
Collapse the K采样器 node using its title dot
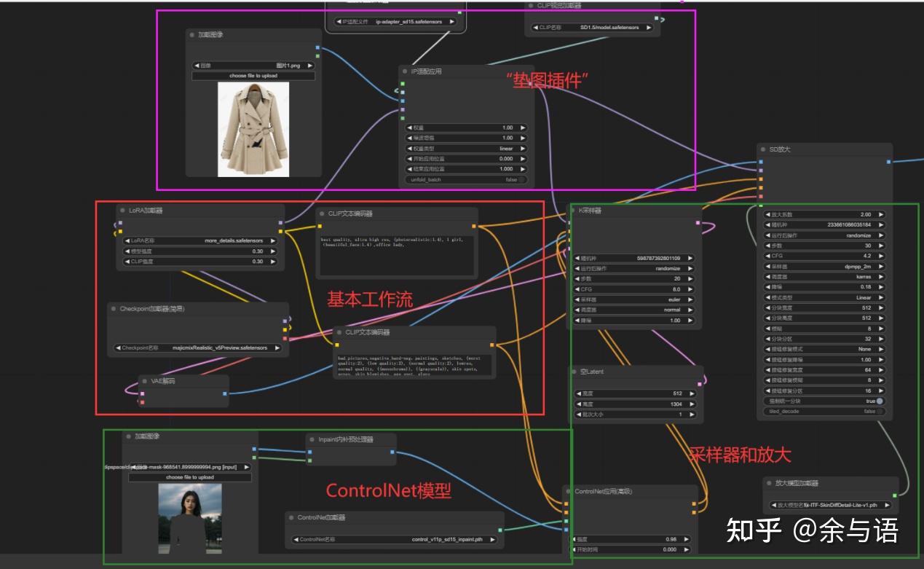tap(572, 211)
